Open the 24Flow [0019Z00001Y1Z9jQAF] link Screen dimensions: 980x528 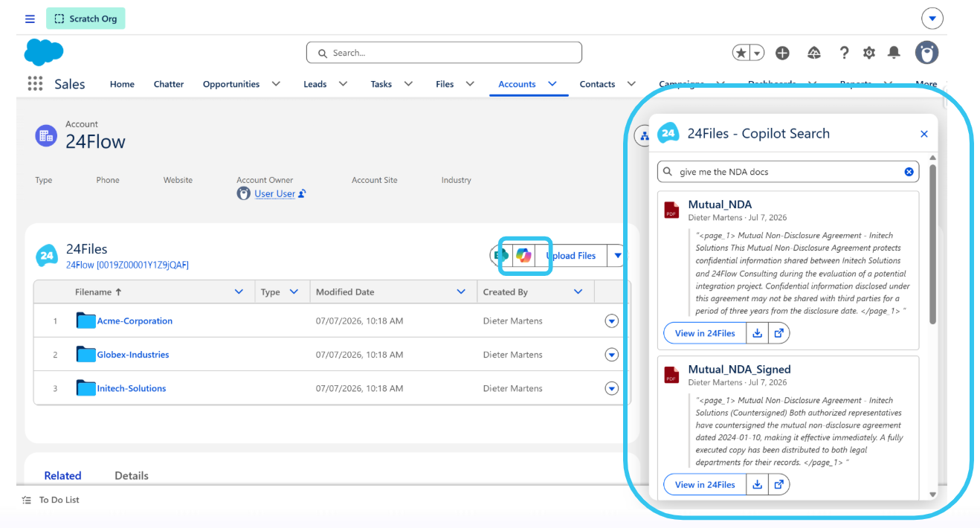pyautogui.click(x=127, y=265)
